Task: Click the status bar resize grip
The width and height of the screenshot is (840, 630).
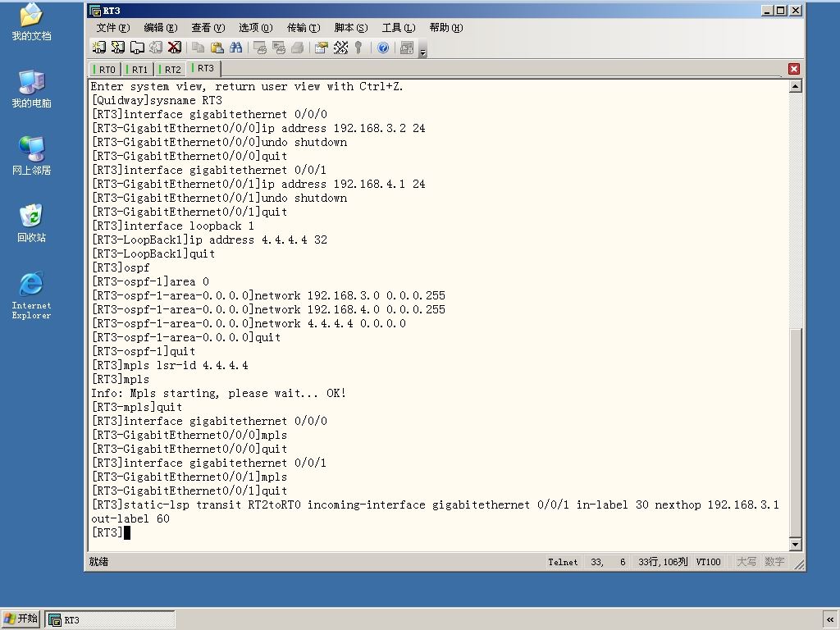Action: click(x=799, y=564)
